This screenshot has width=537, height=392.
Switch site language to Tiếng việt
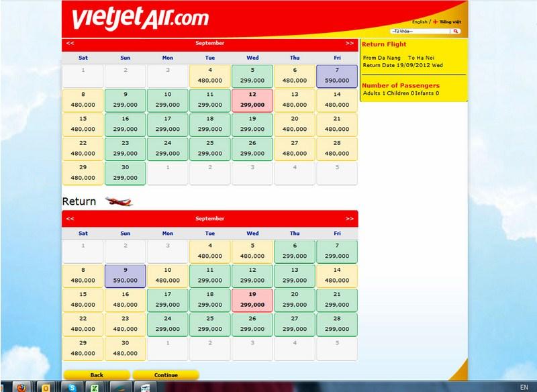(450, 22)
